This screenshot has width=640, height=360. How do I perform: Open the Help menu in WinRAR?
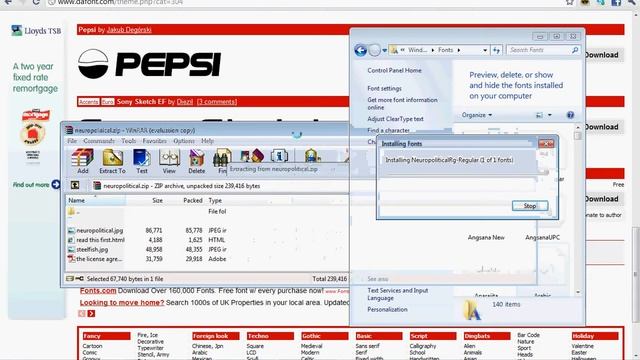(x=207, y=141)
